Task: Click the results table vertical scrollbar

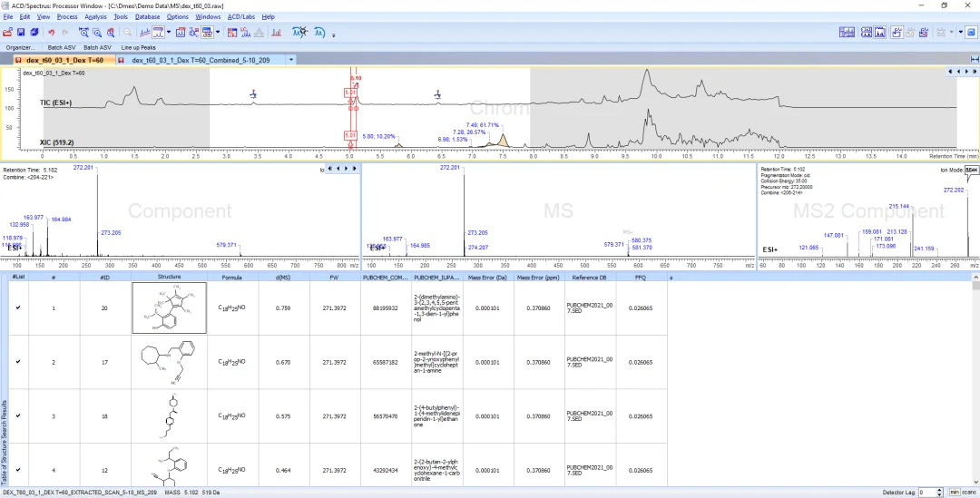Action: click(x=975, y=381)
